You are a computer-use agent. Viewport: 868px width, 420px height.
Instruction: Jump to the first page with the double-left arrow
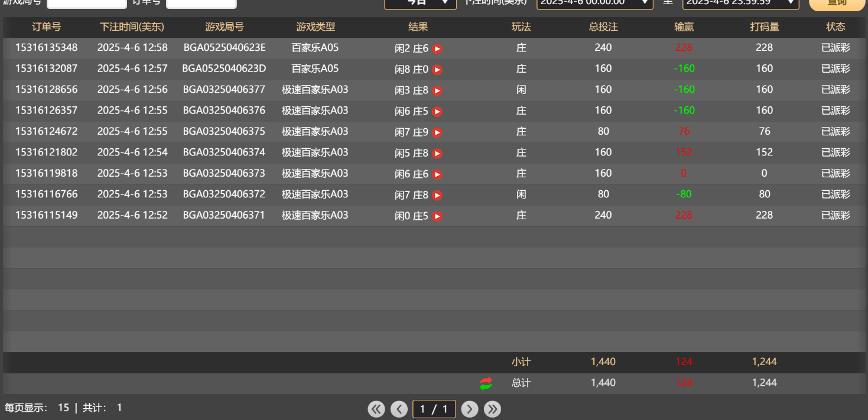coord(376,408)
